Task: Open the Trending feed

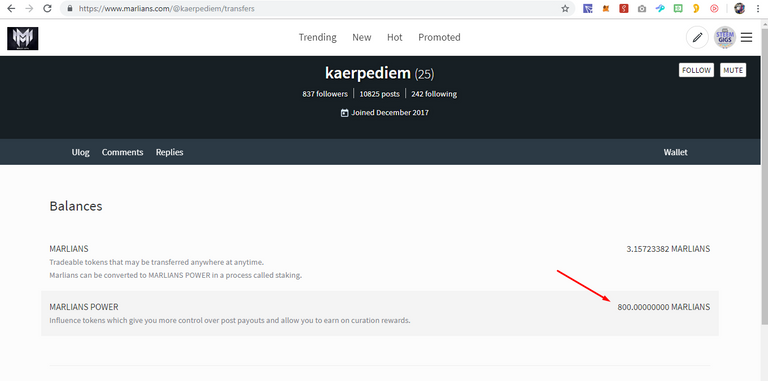Action: (x=318, y=37)
